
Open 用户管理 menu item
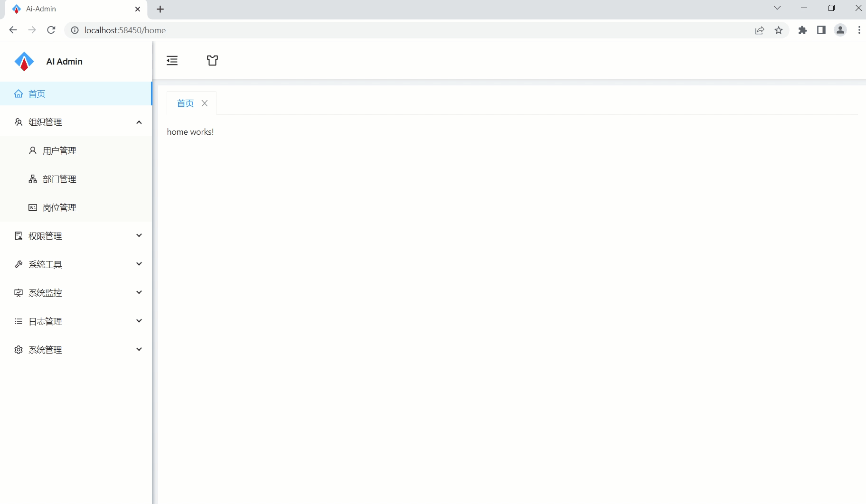click(76, 150)
